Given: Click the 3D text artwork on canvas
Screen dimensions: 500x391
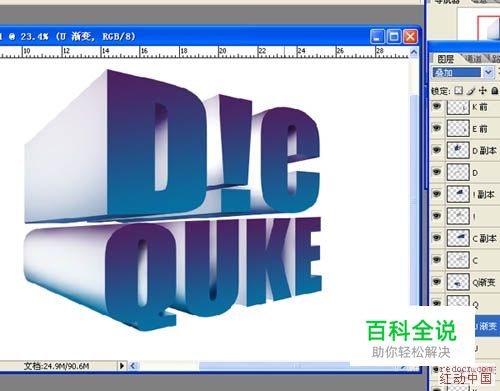Looking at the screenshot, I should coord(173,199).
